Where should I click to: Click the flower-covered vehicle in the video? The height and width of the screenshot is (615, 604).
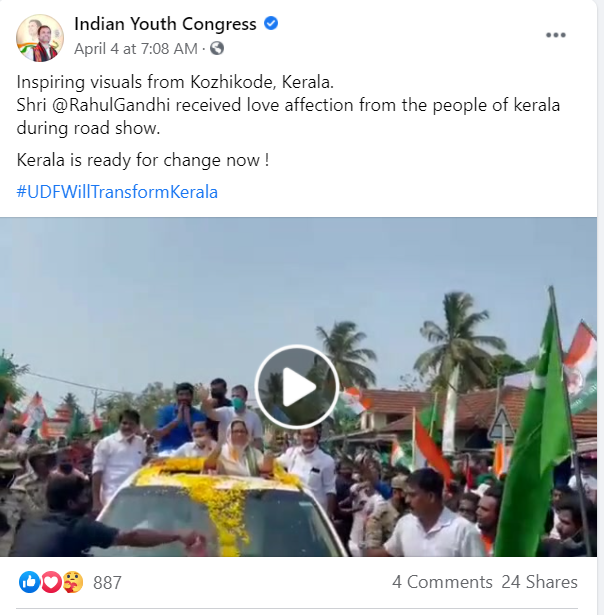tap(220, 510)
